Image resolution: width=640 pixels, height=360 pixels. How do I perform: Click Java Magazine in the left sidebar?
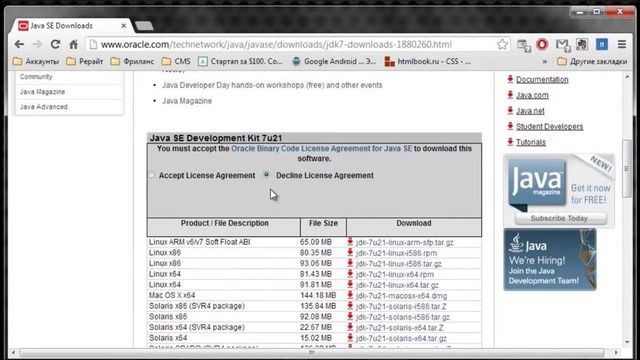coord(42,92)
